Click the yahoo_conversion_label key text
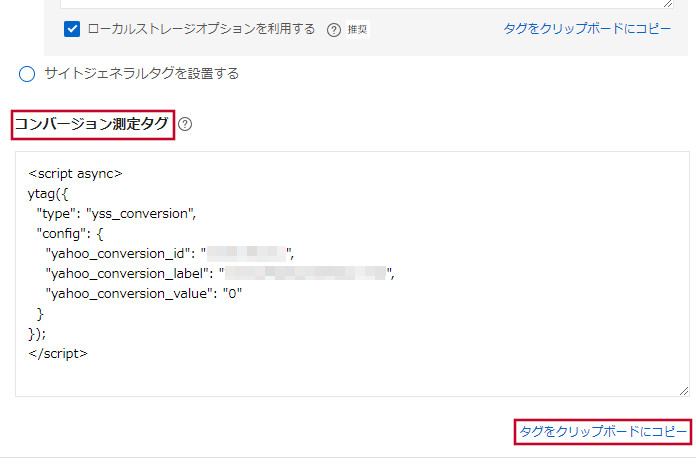 127,274
